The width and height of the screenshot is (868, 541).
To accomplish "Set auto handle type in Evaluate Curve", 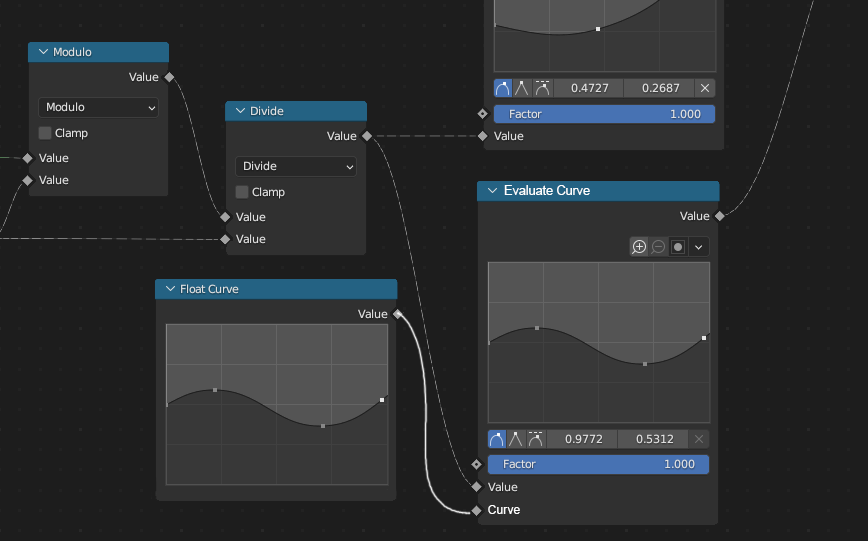I will click(497, 439).
